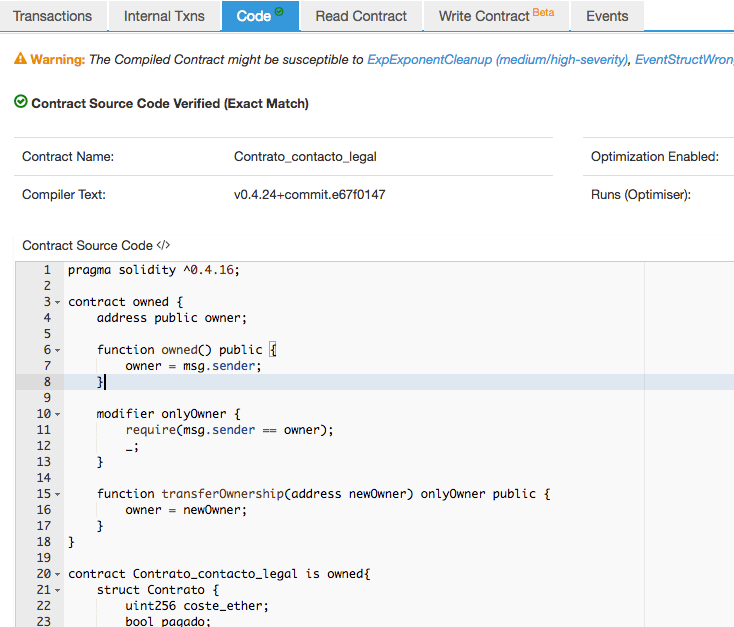This screenshot has height=627, width=734.
Task: Click the code brackets icon beside Contract Source Code
Action: pos(164,245)
